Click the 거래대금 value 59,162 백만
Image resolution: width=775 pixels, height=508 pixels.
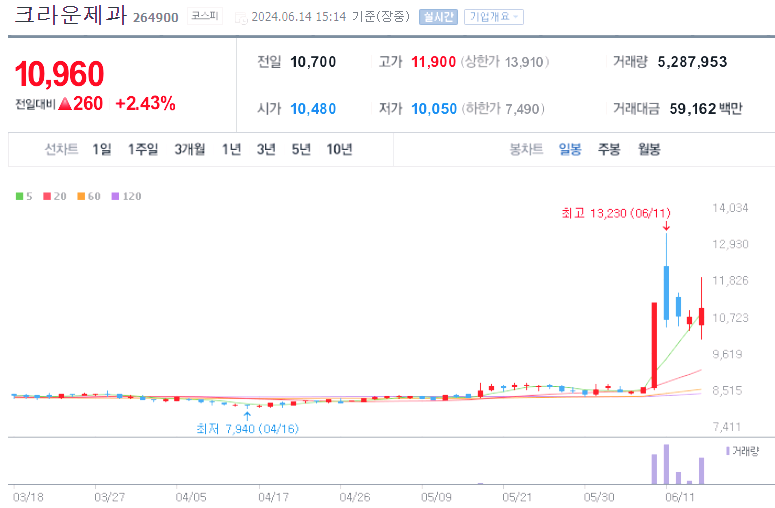[706, 109]
